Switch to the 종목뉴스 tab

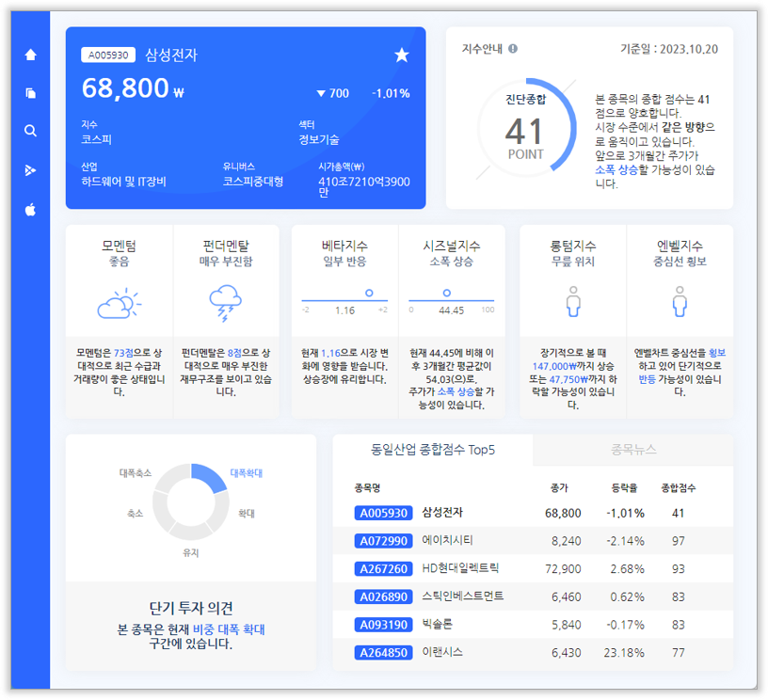(633, 450)
